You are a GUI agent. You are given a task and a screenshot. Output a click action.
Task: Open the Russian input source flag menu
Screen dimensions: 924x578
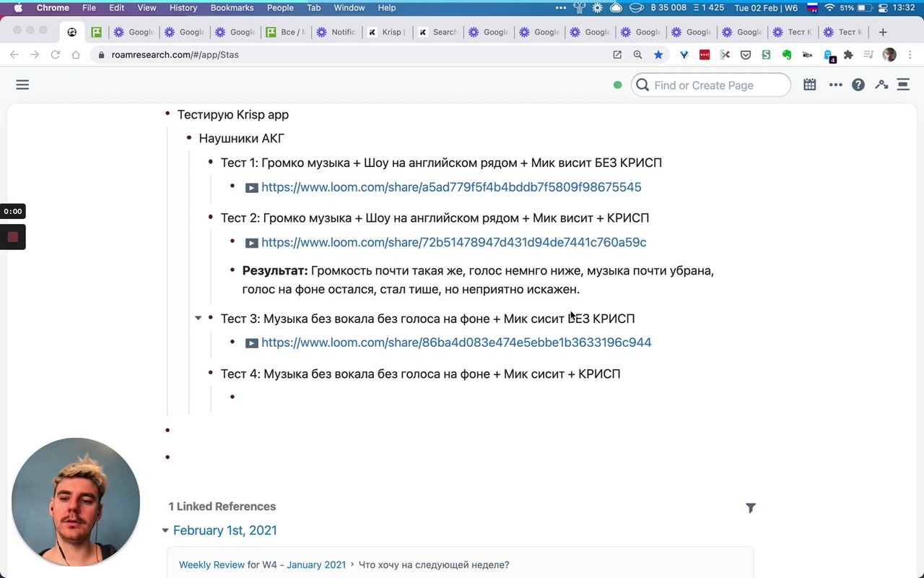click(812, 8)
